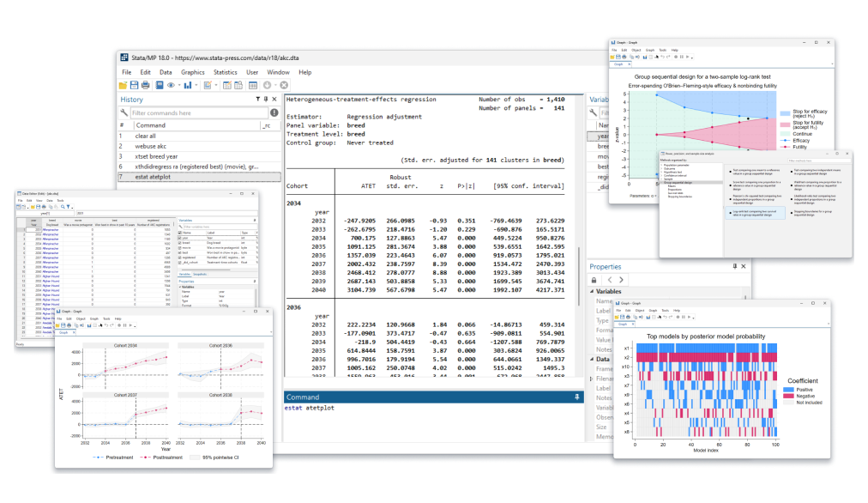The image size is (868, 503).
Task: Select history command 'clear all'
Action: click(199, 136)
